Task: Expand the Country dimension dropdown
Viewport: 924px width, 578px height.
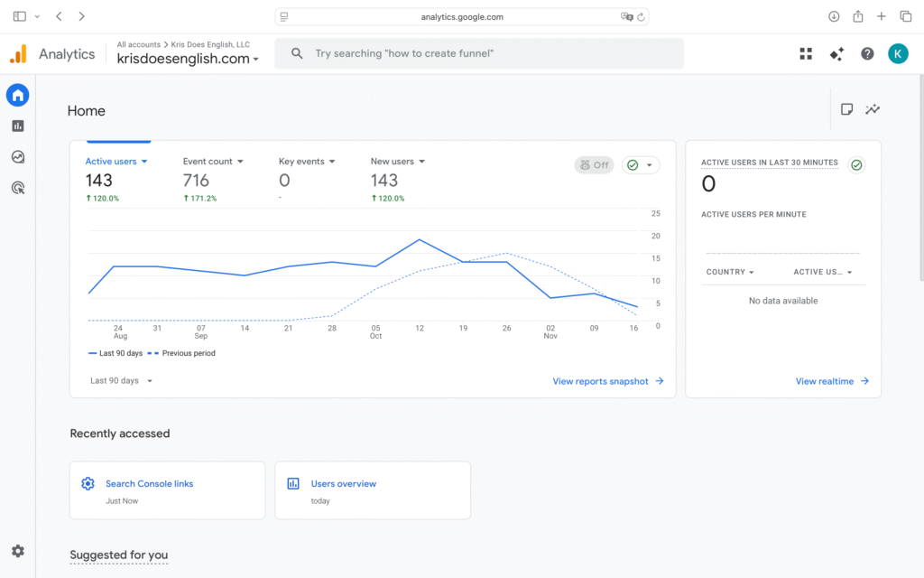Action: (x=730, y=272)
